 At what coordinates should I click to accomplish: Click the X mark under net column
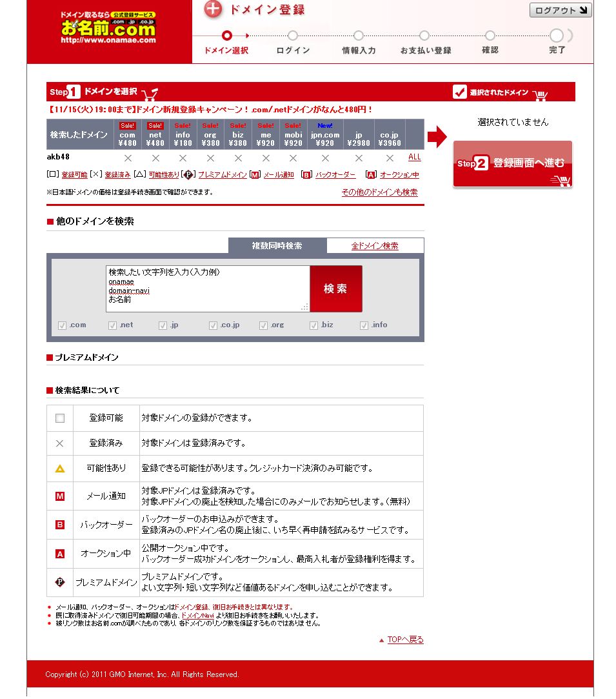(155, 158)
